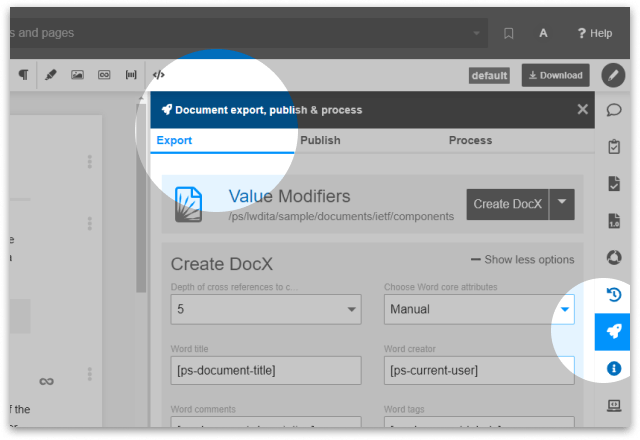Open Choose Word core attributes dropdown
This screenshot has height=440, width=640.
click(x=479, y=310)
